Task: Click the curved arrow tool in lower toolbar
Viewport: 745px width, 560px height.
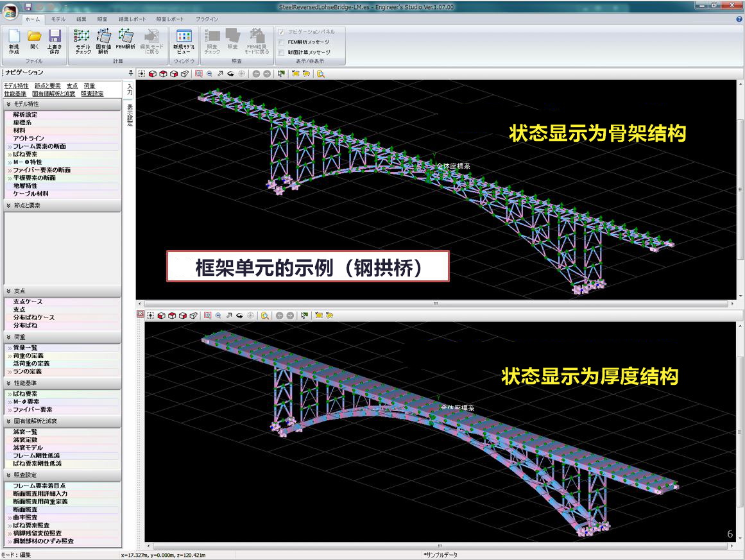Action: [x=240, y=316]
